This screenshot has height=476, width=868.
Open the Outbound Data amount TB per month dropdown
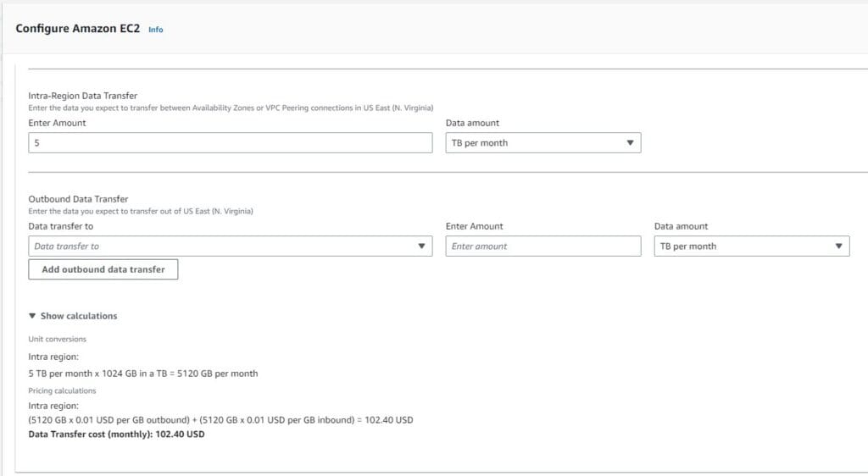(752, 246)
